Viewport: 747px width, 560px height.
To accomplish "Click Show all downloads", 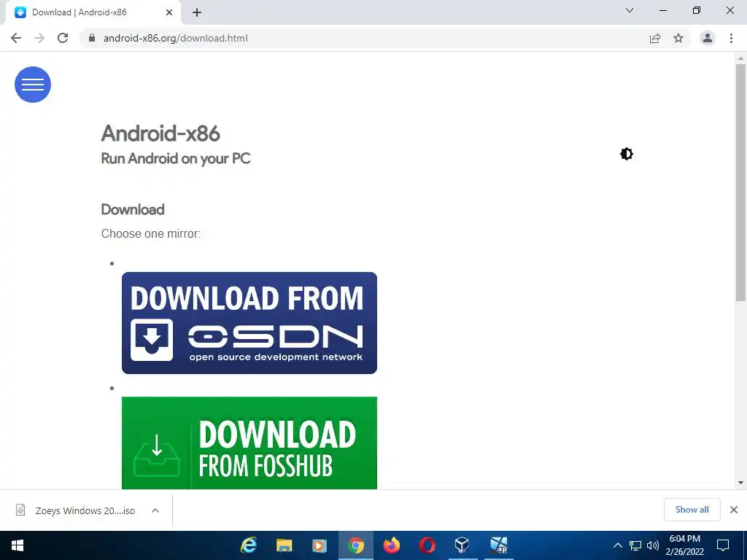I will (692, 510).
